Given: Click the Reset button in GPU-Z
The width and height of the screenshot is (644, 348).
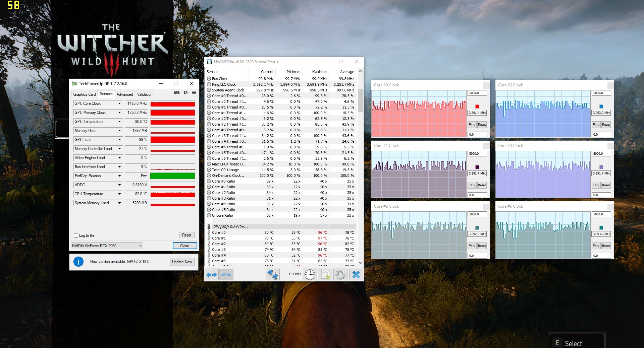Looking at the screenshot, I should (x=187, y=235).
